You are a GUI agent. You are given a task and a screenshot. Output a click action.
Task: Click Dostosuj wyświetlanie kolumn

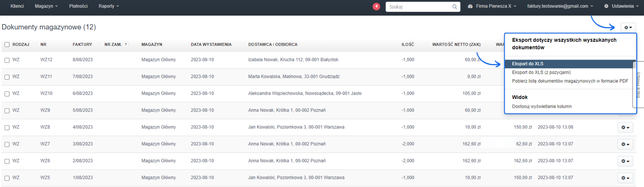pyautogui.click(x=541, y=106)
